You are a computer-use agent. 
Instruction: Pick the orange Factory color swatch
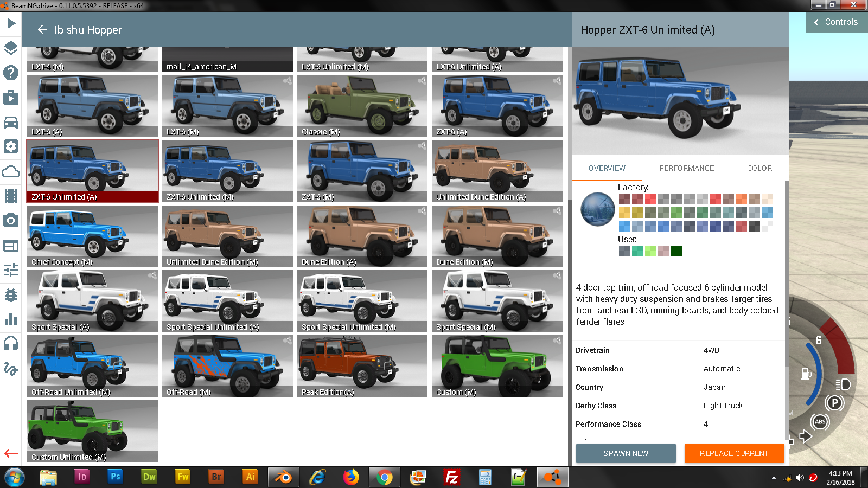(x=741, y=199)
